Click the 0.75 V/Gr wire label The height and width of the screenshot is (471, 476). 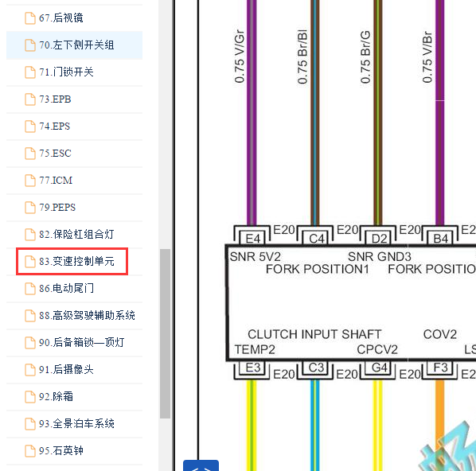click(x=240, y=56)
